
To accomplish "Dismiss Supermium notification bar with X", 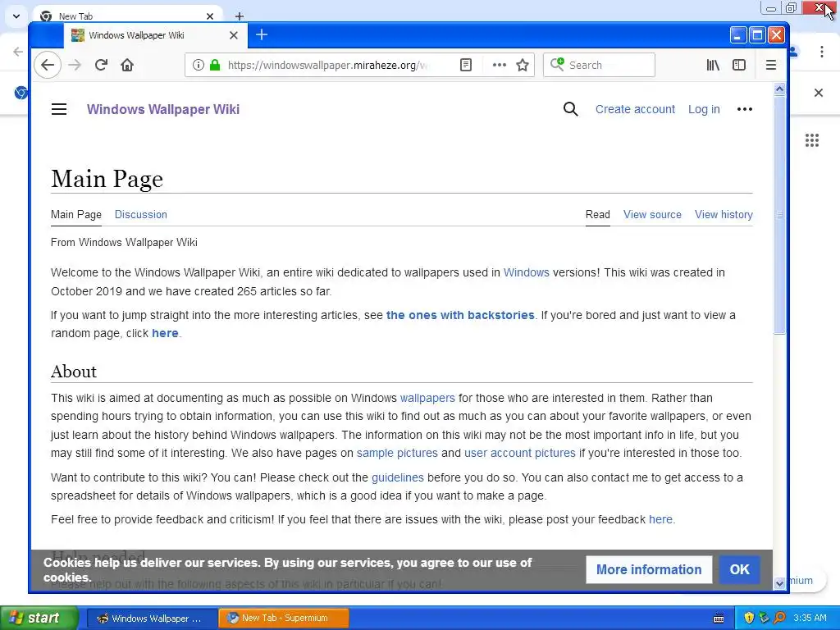I will point(818,93).
